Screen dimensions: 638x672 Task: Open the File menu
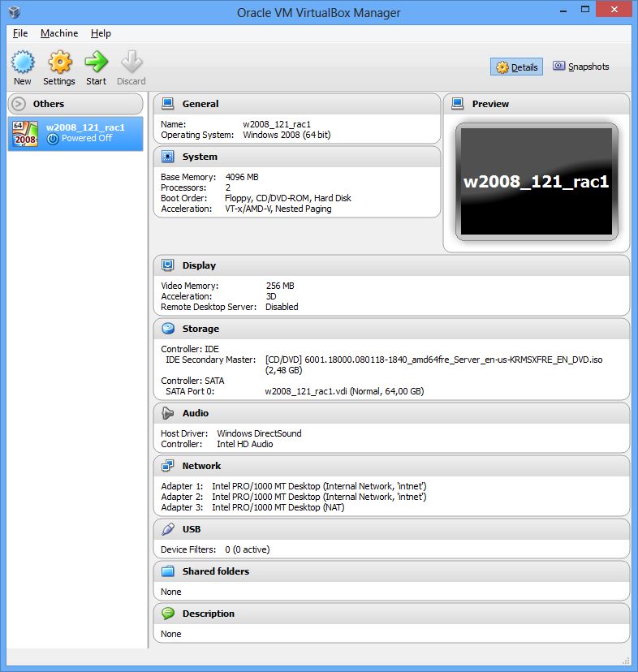tap(20, 33)
